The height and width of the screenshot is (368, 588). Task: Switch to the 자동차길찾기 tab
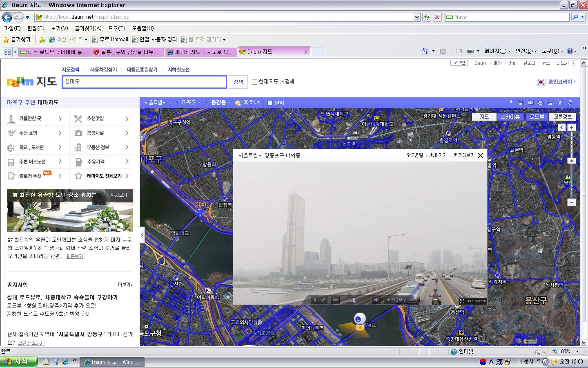tap(103, 70)
